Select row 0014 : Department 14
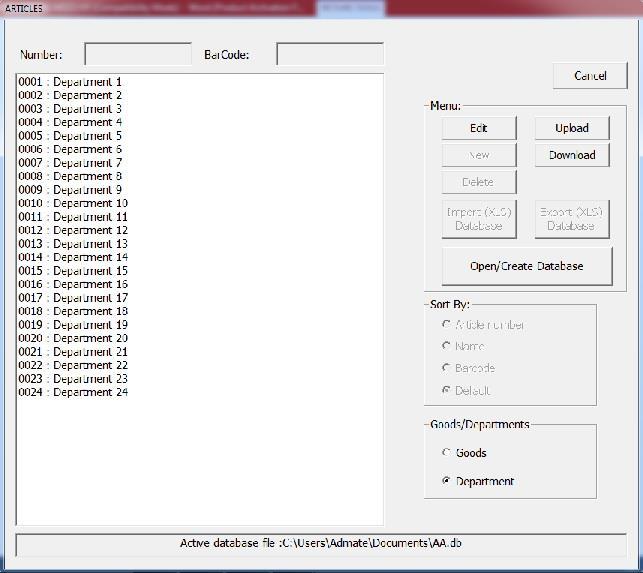643x573 pixels. tap(200, 258)
